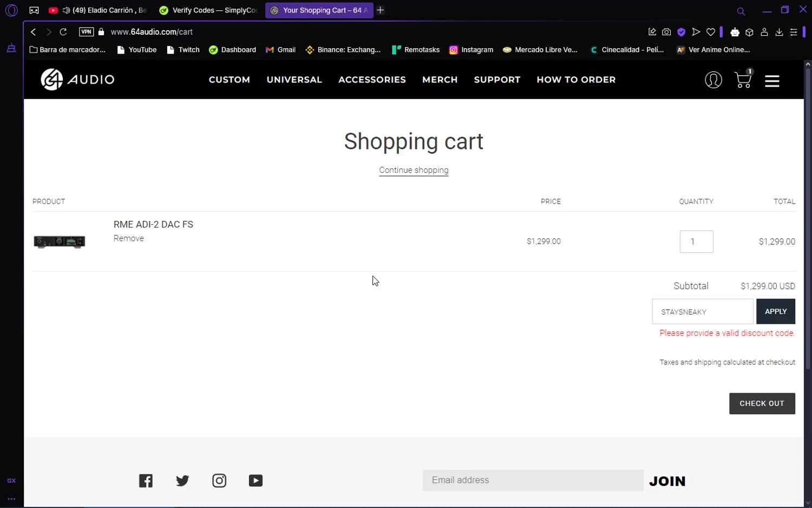Open the Instagram footer icon
Image resolution: width=812 pixels, height=508 pixels.
point(219,480)
